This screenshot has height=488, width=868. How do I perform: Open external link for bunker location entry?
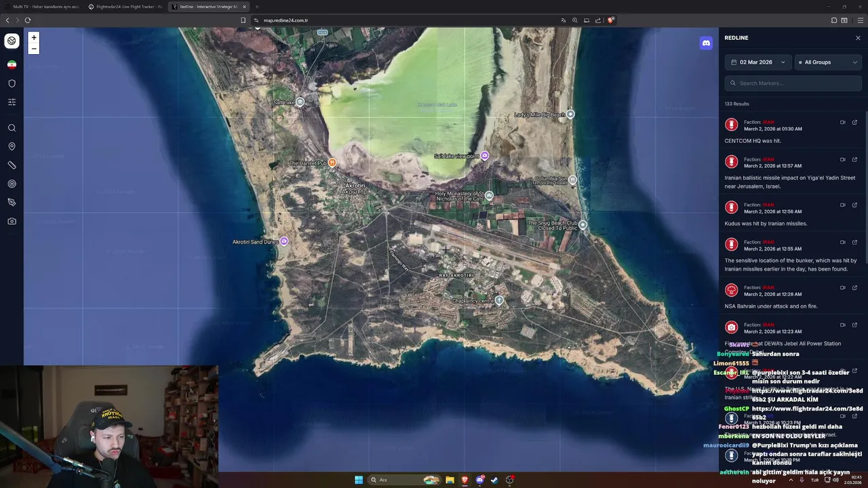pyautogui.click(x=854, y=243)
